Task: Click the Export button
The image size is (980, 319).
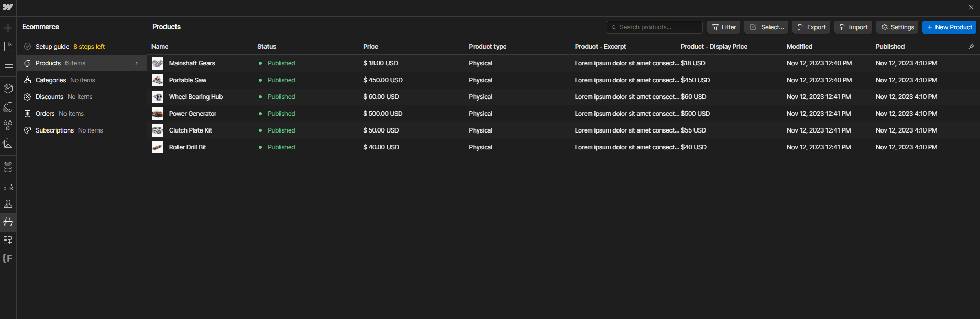Action: tap(811, 27)
